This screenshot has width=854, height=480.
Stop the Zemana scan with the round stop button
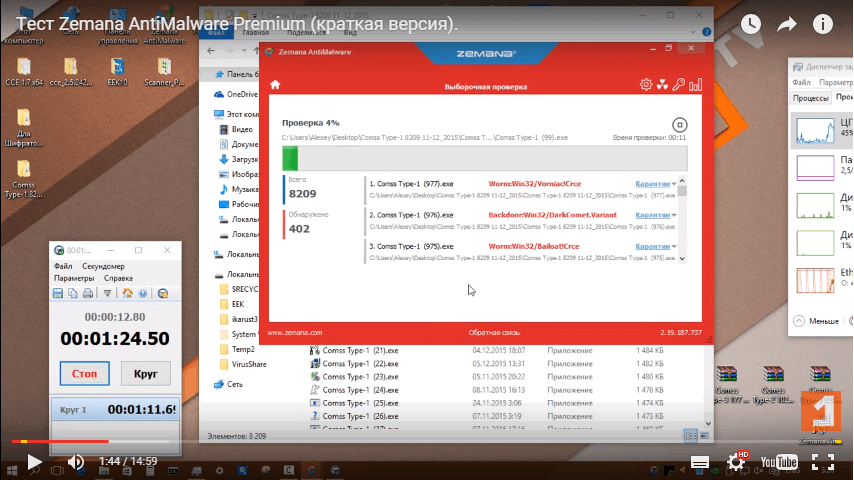click(679, 125)
